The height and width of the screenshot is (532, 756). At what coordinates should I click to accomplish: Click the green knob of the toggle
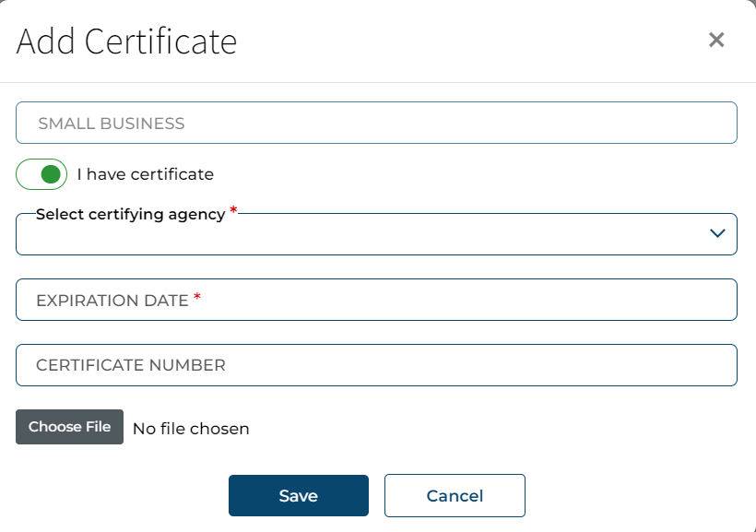pyautogui.click(x=53, y=173)
